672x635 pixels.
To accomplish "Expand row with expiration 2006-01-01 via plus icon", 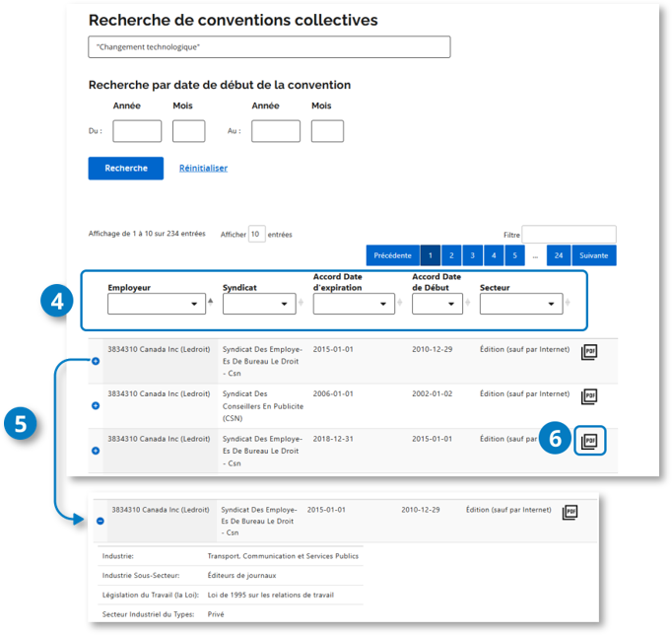I will click(x=96, y=405).
